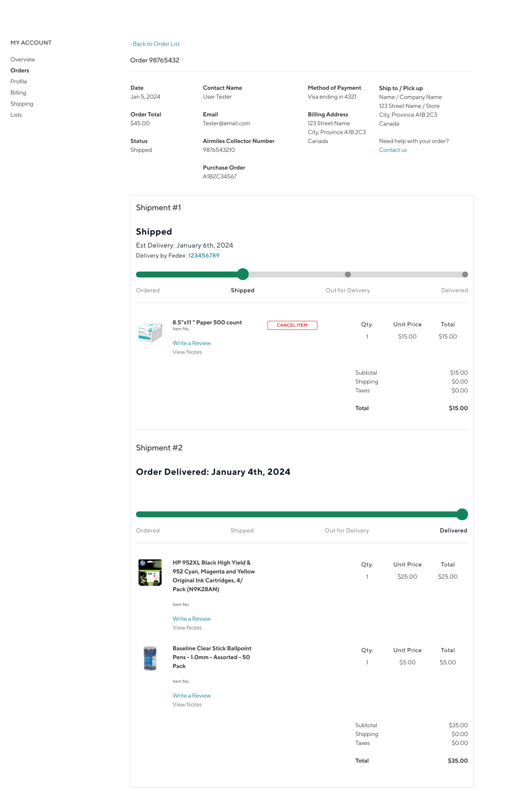Click the ballpoint pens product image
532x791 pixels.
tap(150, 658)
